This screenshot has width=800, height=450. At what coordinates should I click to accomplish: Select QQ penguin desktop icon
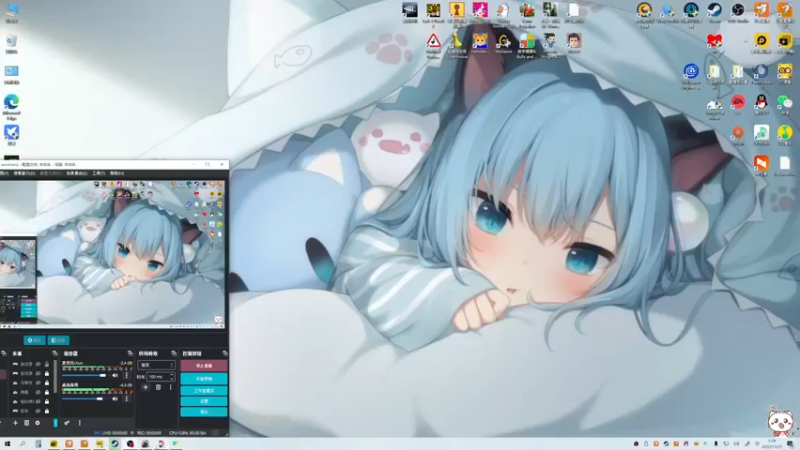761,104
